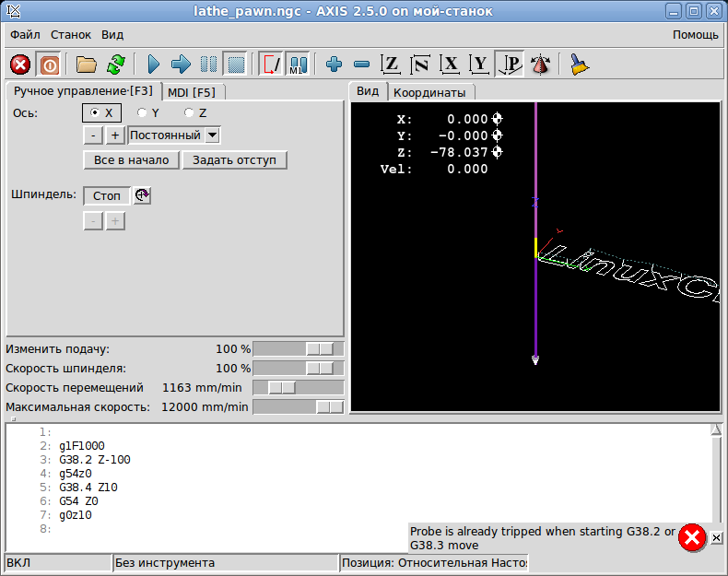Zoom in with the blue plus icon
Image resolution: width=728 pixels, height=576 pixels.
pyautogui.click(x=334, y=65)
